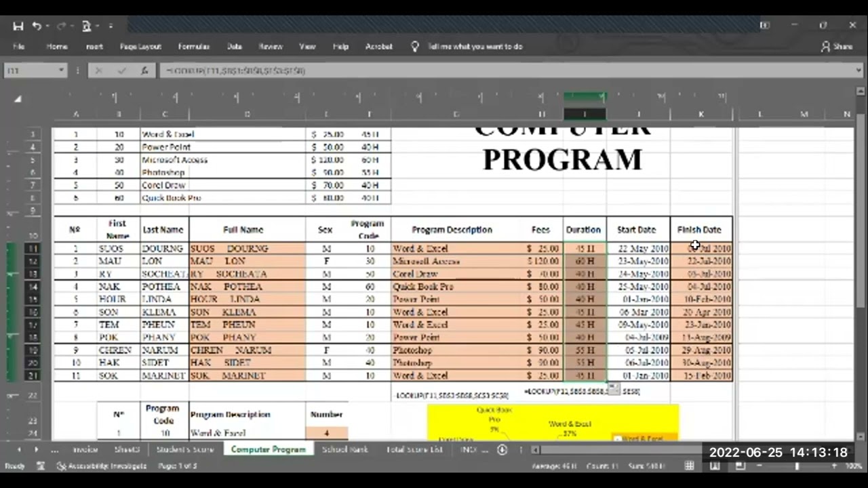Click the 'Tell me what you want to do' box
Viewport: 868px width, 488px height.
tap(475, 47)
